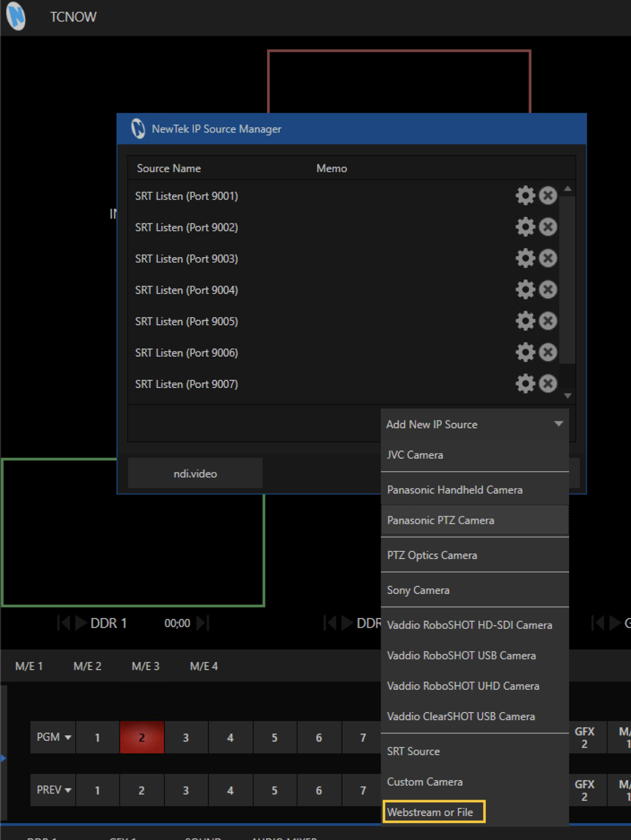Choose JVC Camera from the source list

474,455
